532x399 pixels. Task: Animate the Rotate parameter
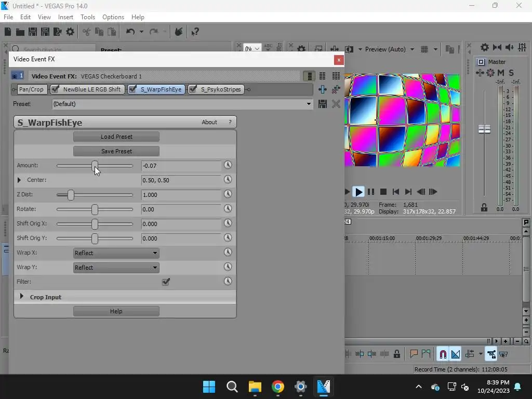(228, 209)
